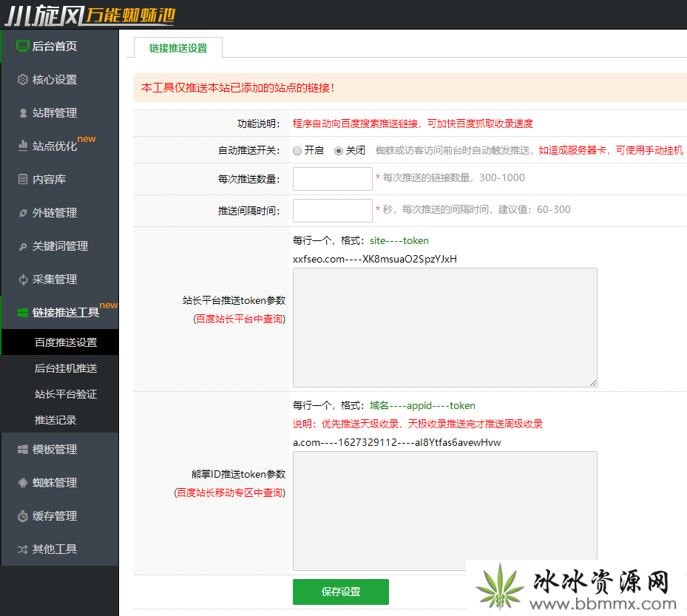Click the bar chart icon beside 站点优化
687x616 pixels.
pyautogui.click(x=23, y=146)
